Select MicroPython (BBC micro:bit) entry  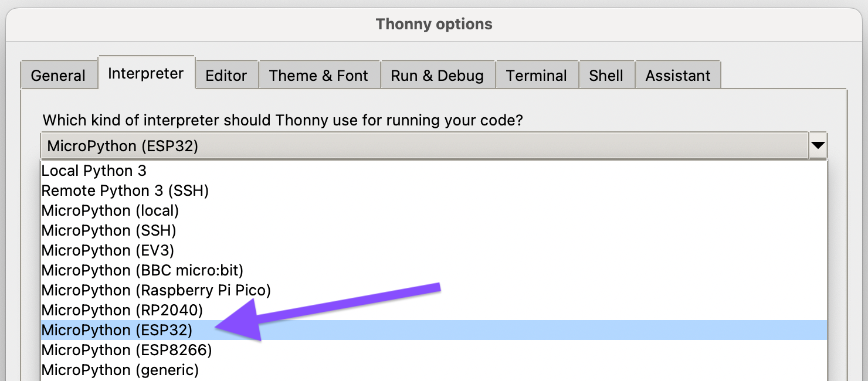[x=143, y=270]
